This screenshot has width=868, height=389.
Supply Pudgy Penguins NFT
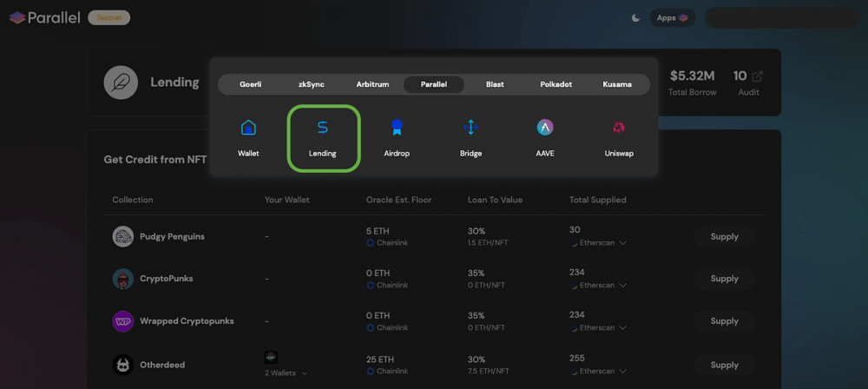click(x=725, y=237)
